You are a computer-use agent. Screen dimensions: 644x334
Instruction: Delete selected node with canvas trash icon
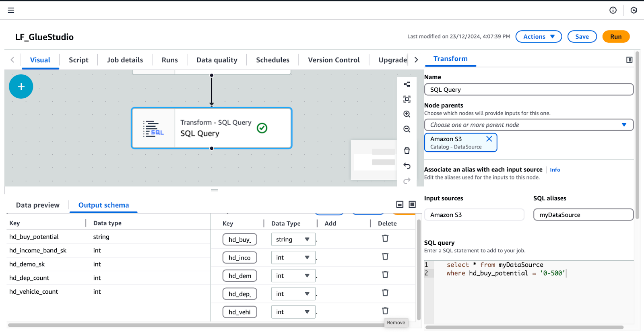pyautogui.click(x=407, y=151)
